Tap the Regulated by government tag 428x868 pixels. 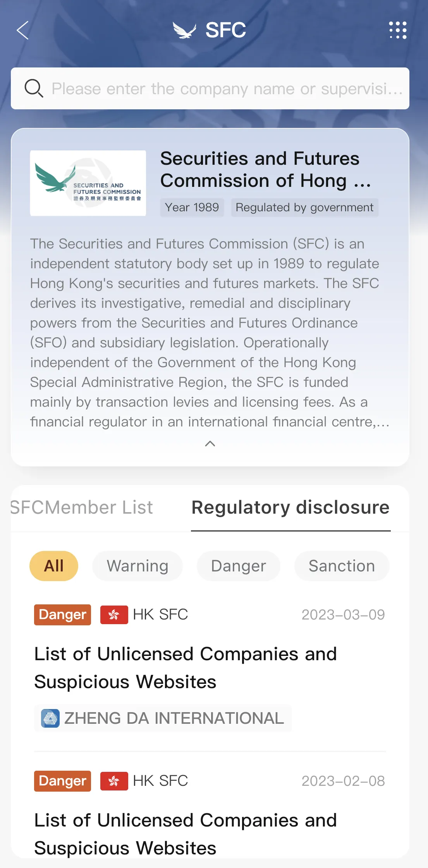tap(304, 207)
